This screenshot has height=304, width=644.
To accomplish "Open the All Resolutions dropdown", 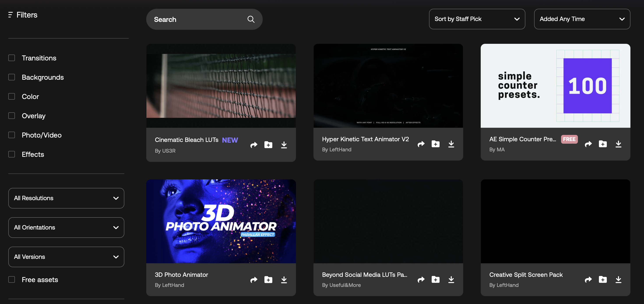I will 66,198.
